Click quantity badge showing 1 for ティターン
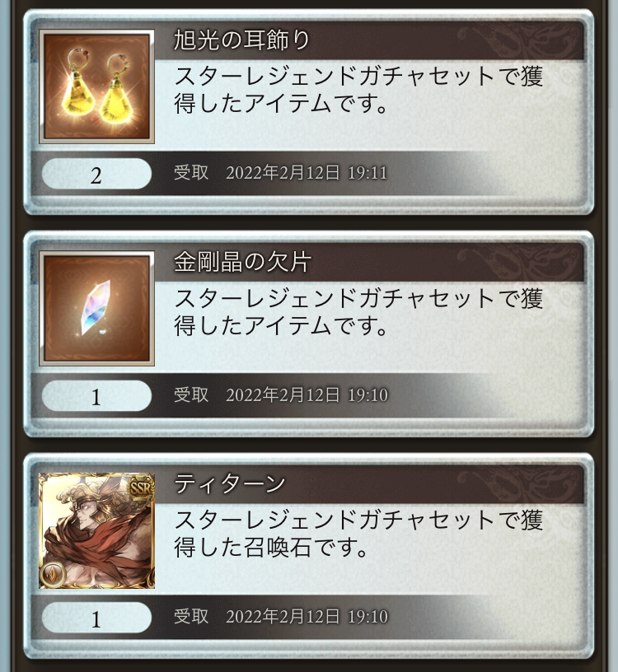This screenshot has height=672, width=618. coord(96,618)
